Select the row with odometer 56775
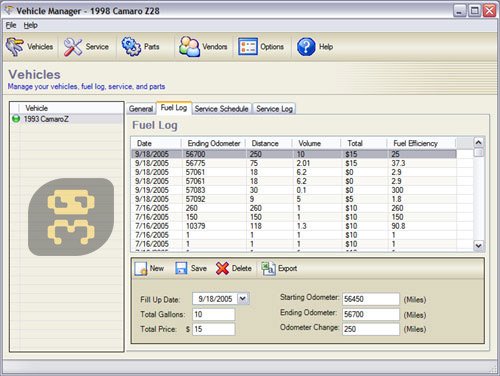The image size is (500, 376). click(294, 163)
